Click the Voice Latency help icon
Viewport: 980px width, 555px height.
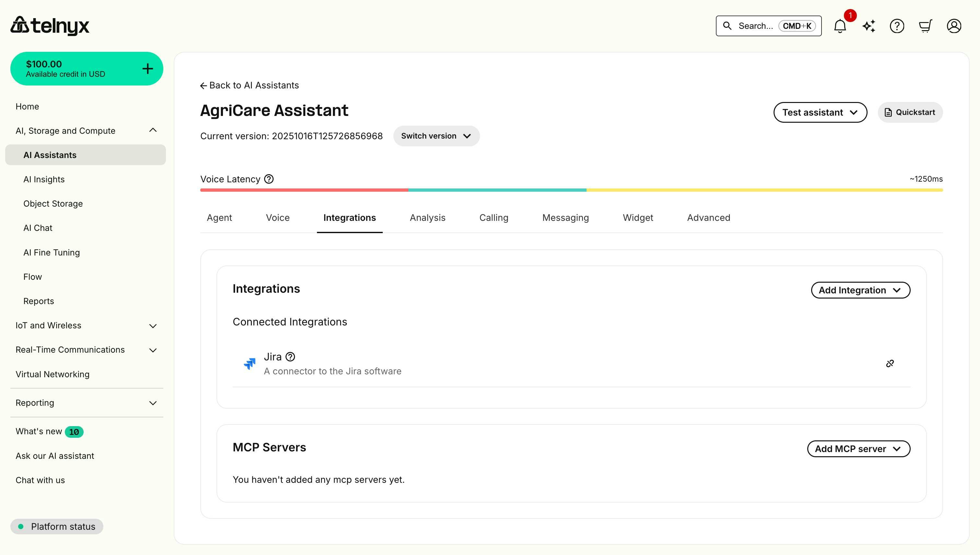click(269, 179)
